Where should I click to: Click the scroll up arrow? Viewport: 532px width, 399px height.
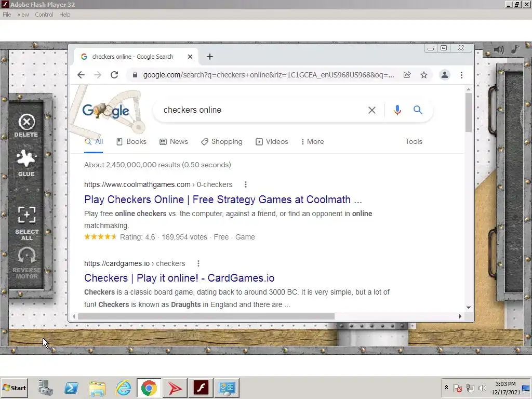pos(469,89)
